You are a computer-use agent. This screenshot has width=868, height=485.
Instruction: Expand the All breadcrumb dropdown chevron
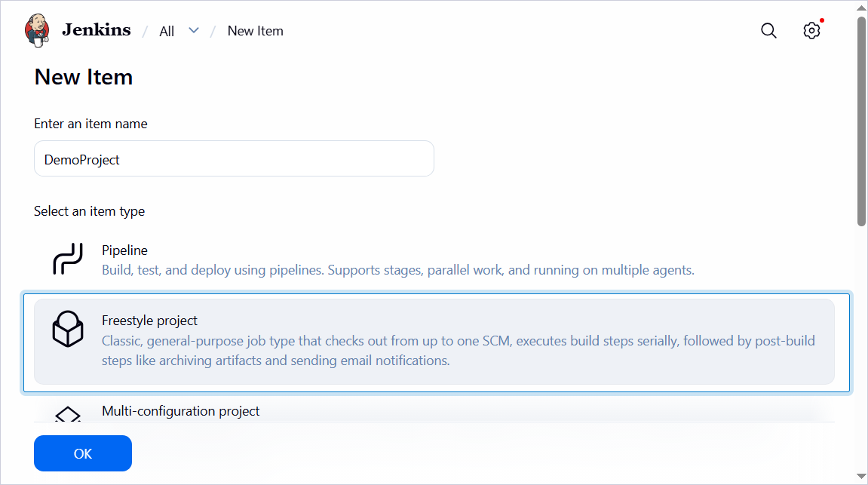tap(194, 30)
